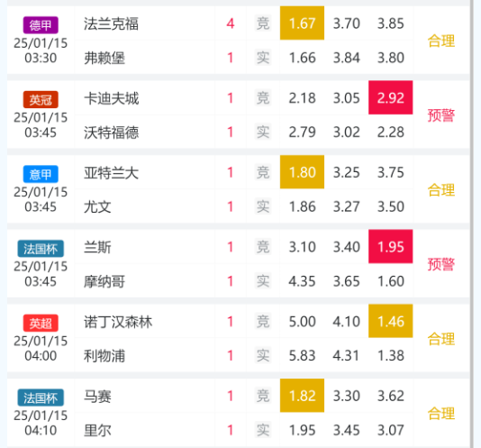Click the blue 意甲 league badge

point(41,174)
